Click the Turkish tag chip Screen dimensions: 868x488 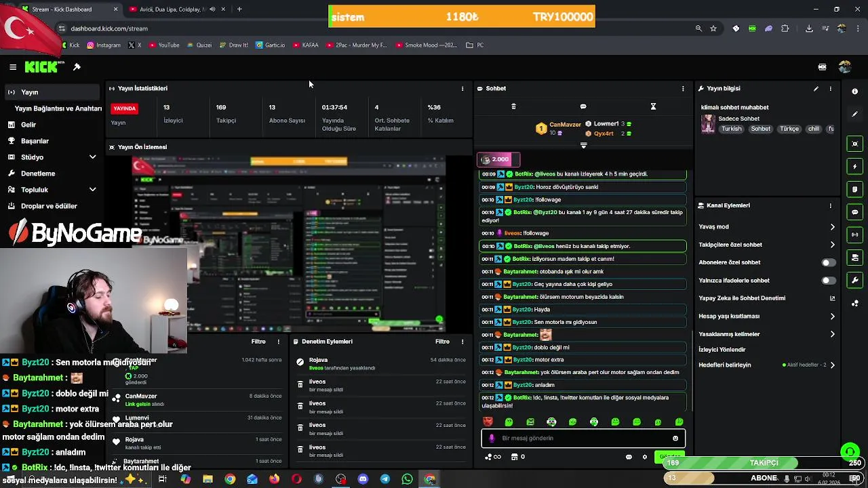[731, 129]
